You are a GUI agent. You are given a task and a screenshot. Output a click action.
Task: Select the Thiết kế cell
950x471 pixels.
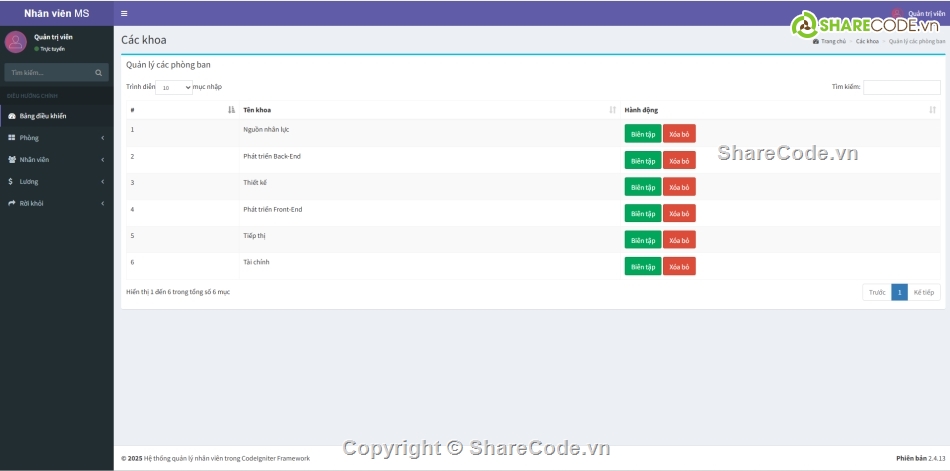pos(430,187)
